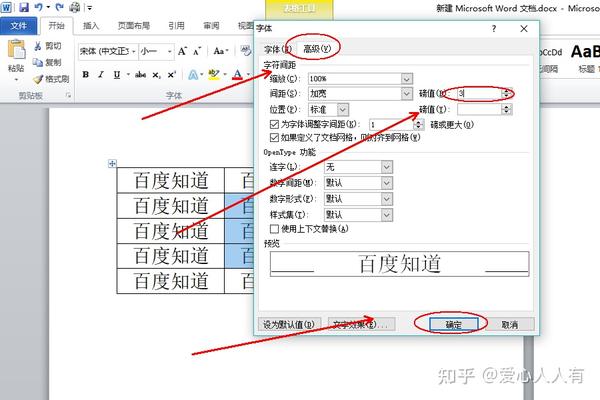This screenshot has height=400, width=600.
Task: Toggle Bold formatting
Action: [86, 75]
